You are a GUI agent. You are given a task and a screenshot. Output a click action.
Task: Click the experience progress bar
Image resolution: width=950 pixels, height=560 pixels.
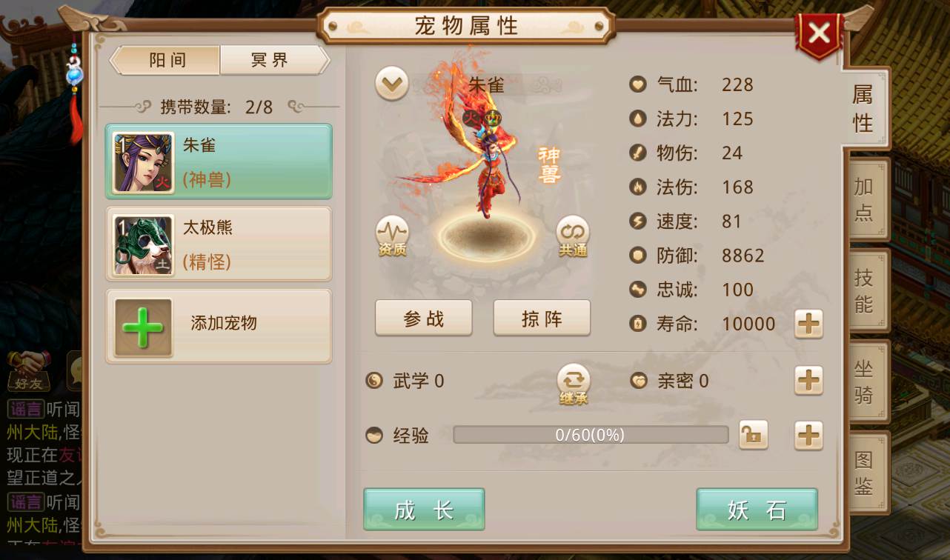click(x=591, y=435)
